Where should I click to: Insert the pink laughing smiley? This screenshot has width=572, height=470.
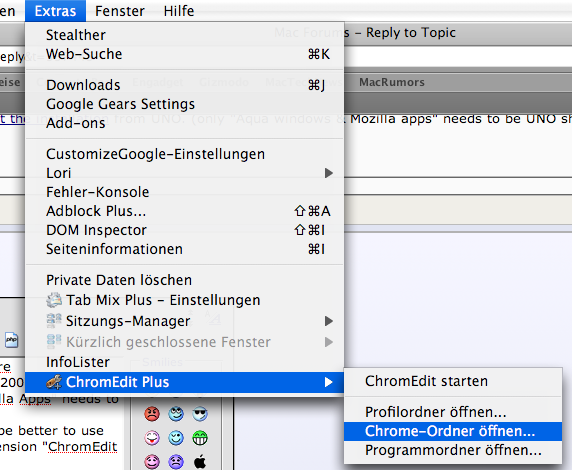[152, 438]
